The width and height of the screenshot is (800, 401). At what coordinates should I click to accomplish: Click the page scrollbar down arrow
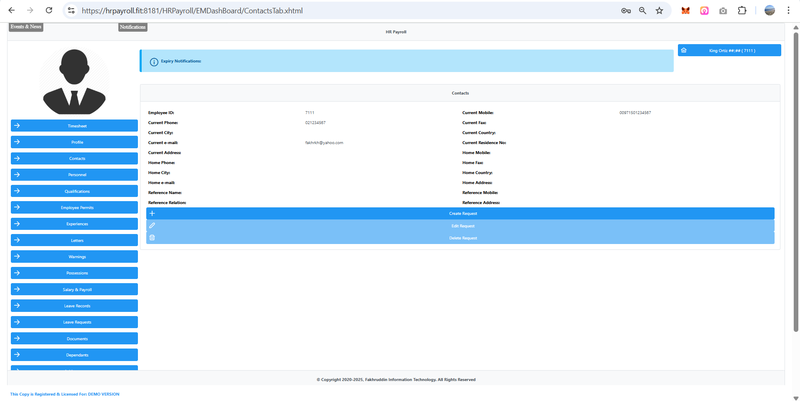795,397
